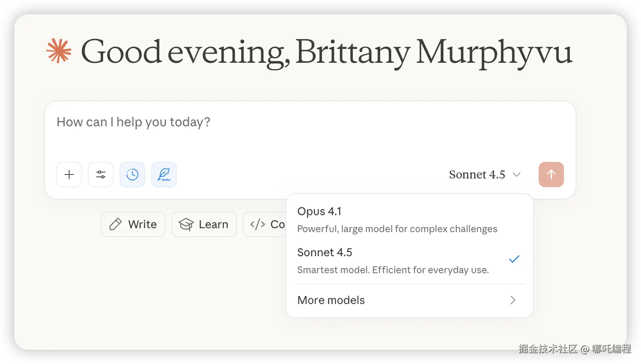Click the chevron beside the model selector
This screenshot has width=641, height=364.
tap(517, 174)
